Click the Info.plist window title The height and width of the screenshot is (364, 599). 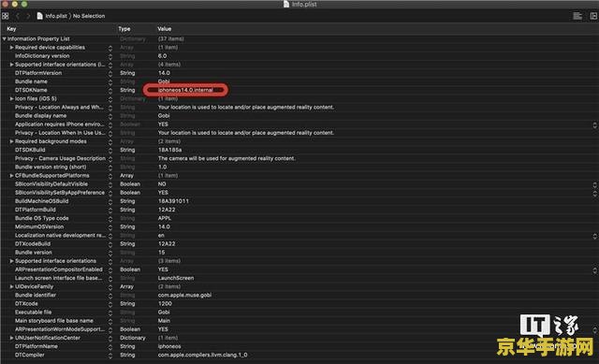click(x=304, y=4)
